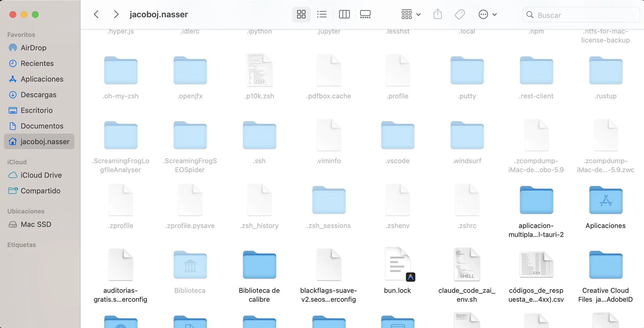The image size is (644, 328).
Task: Select the Creative Cloud Files folder
Action: pos(606,265)
